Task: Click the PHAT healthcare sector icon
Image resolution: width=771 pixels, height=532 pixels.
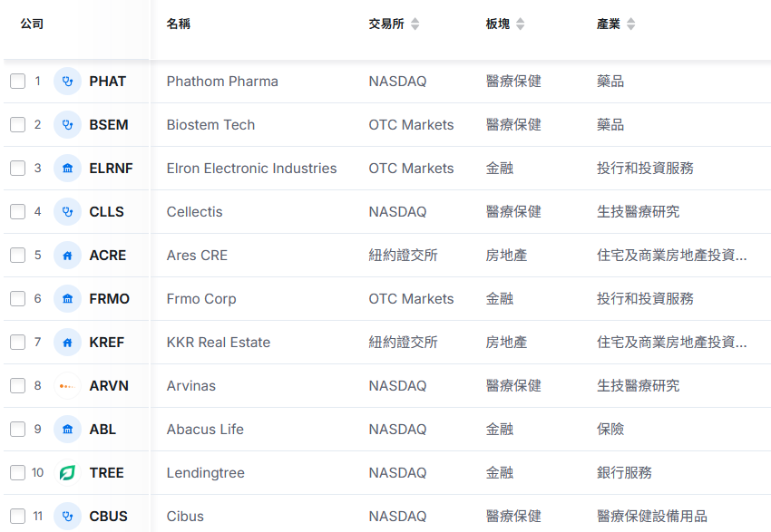Action: (67, 81)
